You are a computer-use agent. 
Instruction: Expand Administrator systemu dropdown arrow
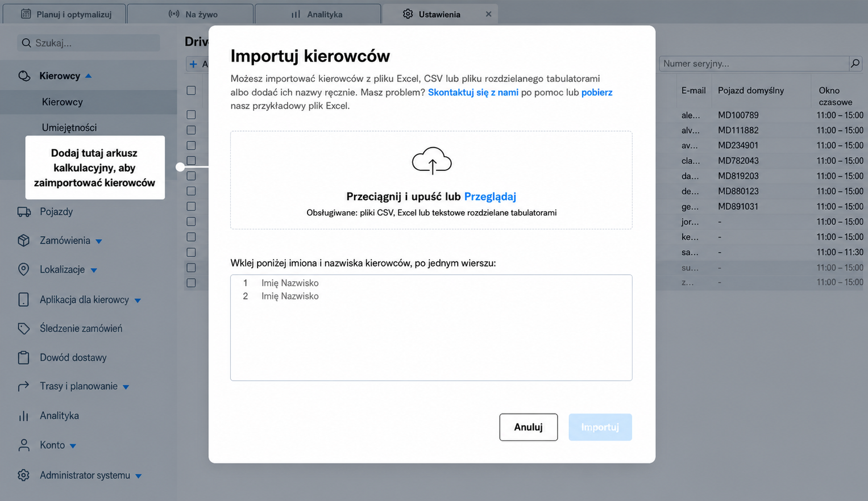tap(138, 476)
